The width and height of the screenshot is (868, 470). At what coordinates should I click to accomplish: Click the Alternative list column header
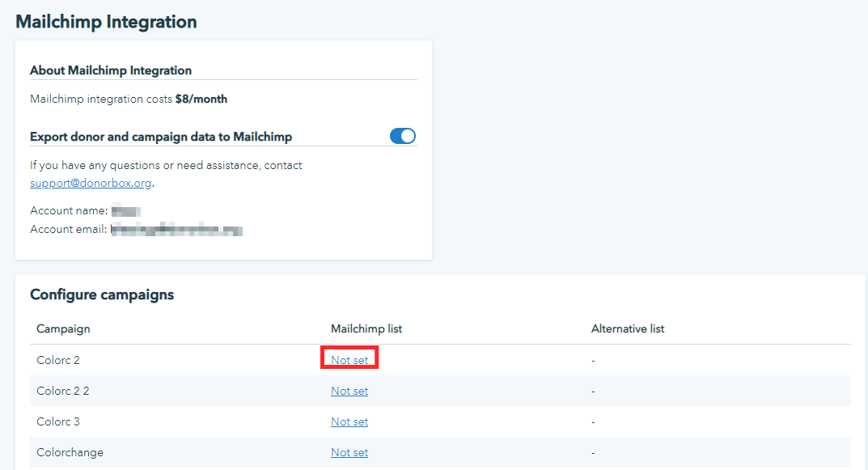[628, 328]
